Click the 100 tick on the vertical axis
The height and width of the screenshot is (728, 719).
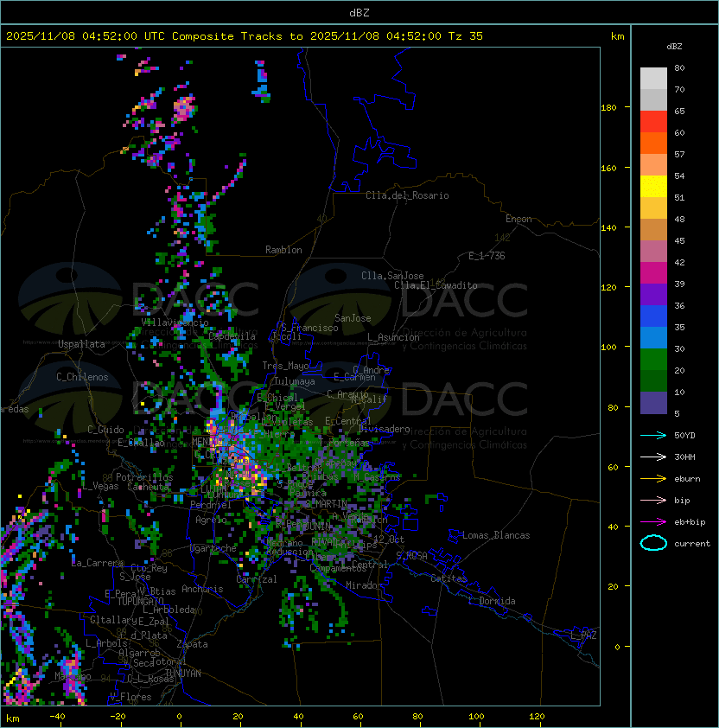click(x=608, y=348)
